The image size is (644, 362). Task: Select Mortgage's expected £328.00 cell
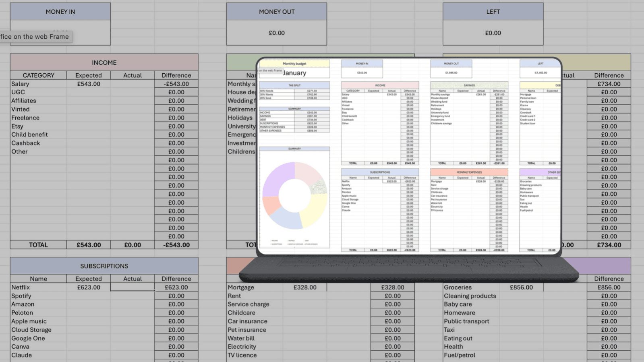pyautogui.click(x=305, y=287)
